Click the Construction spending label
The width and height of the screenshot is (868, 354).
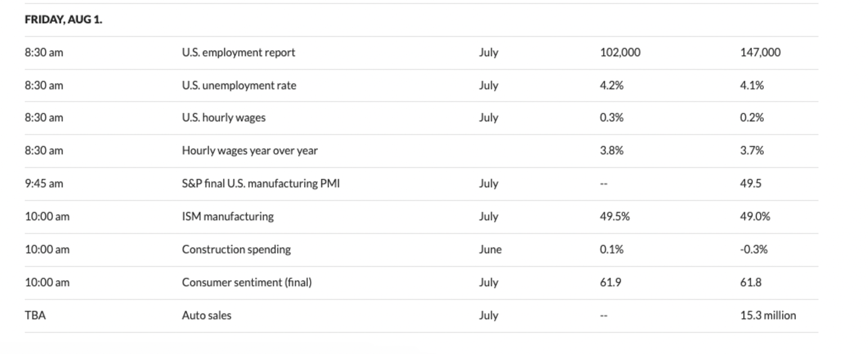pyautogui.click(x=236, y=249)
